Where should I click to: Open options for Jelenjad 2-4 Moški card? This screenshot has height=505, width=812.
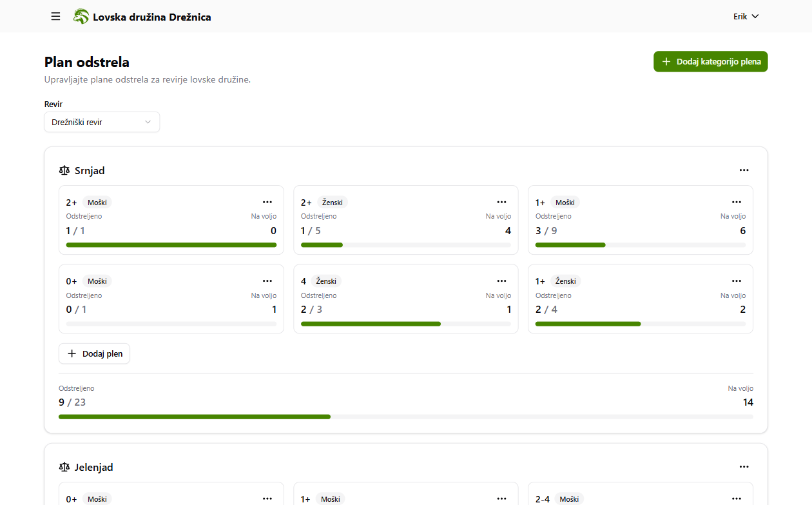click(736, 499)
